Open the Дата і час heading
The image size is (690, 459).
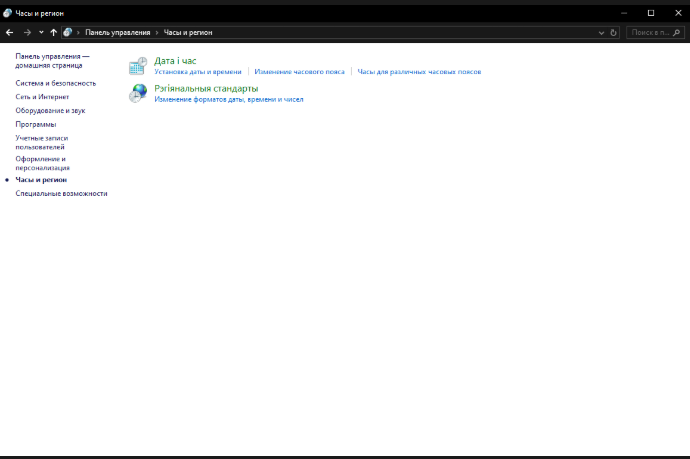coord(175,61)
